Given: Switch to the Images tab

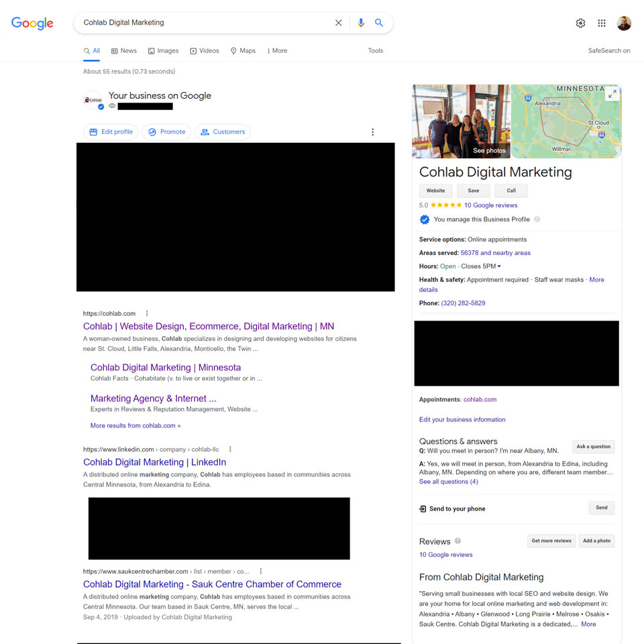Looking at the screenshot, I should (163, 51).
